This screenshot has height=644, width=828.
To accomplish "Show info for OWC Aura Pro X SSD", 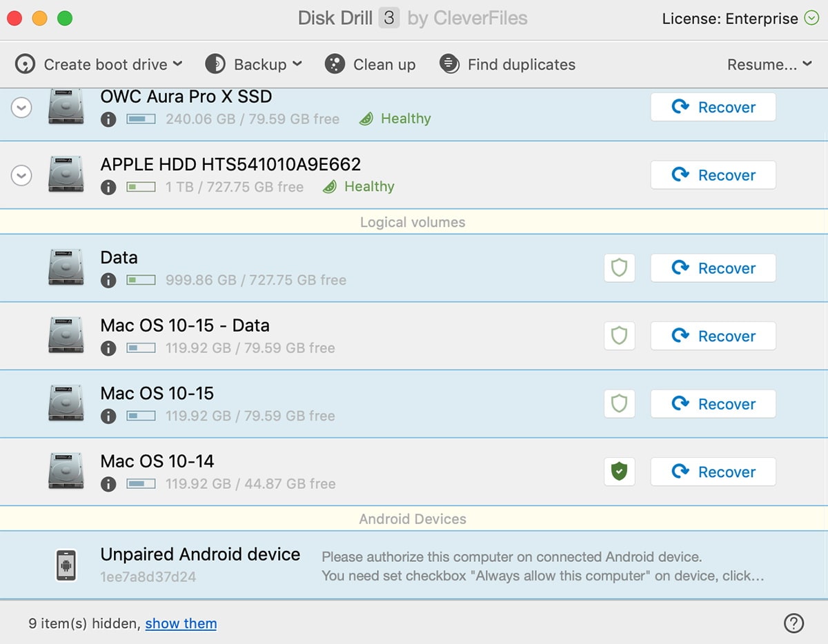I will [108, 119].
